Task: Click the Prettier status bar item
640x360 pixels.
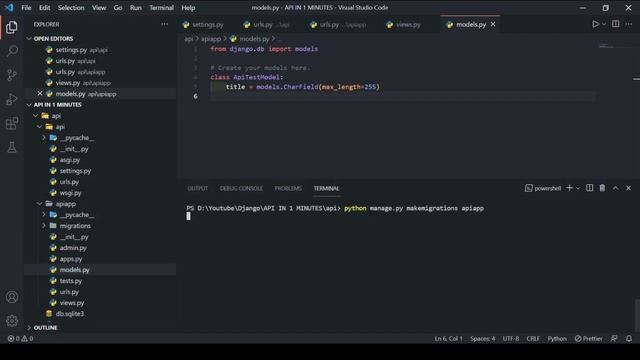Action: coord(589,338)
